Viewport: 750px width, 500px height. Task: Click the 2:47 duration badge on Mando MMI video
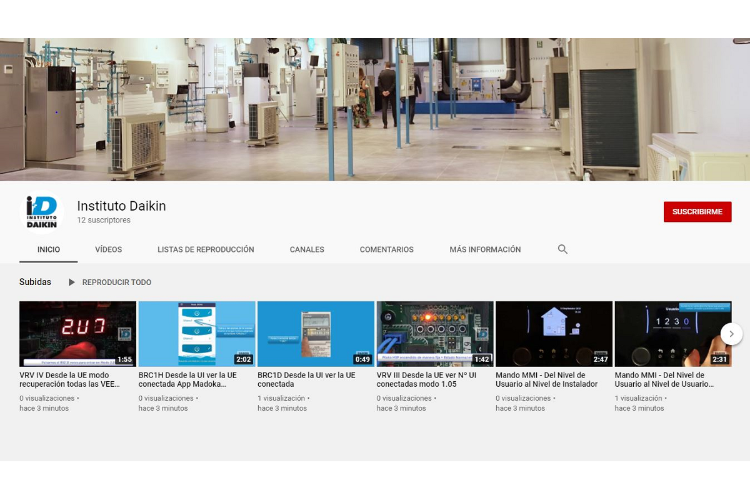(x=601, y=359)
